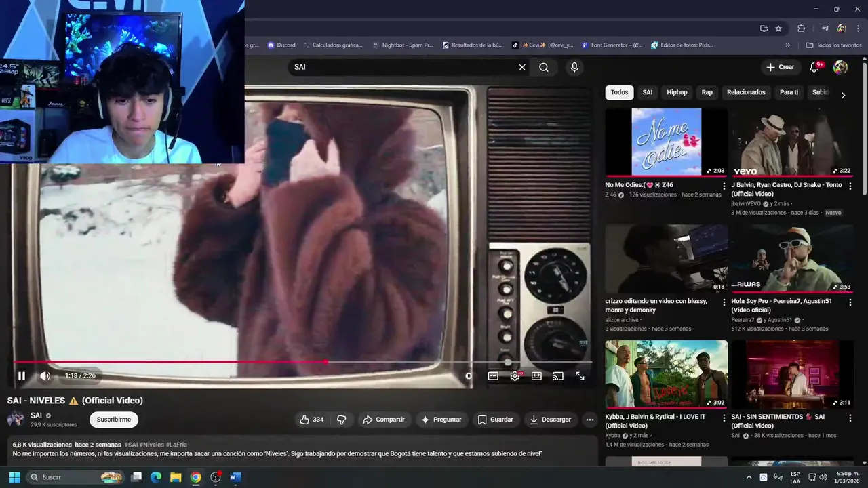
Task: Open options menu for crizzo editando video
Action: (724, 302)
